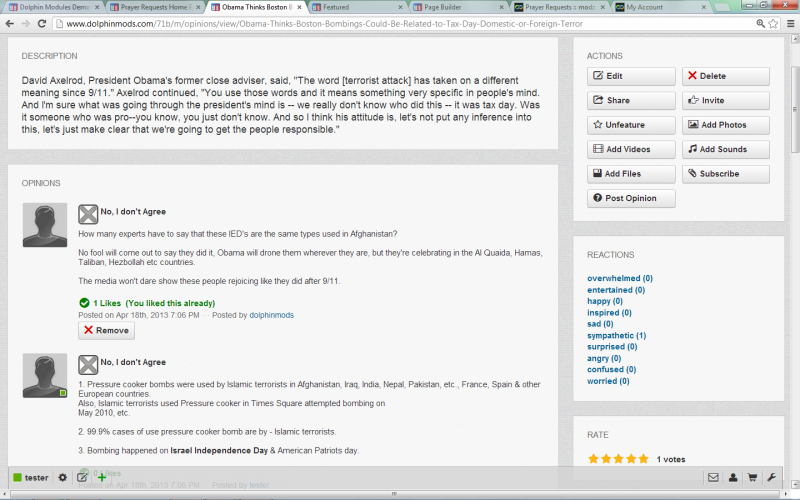The image size is (800, 500).
Task: Open the profile person icon in member toolbar
Action: [733, 478]
